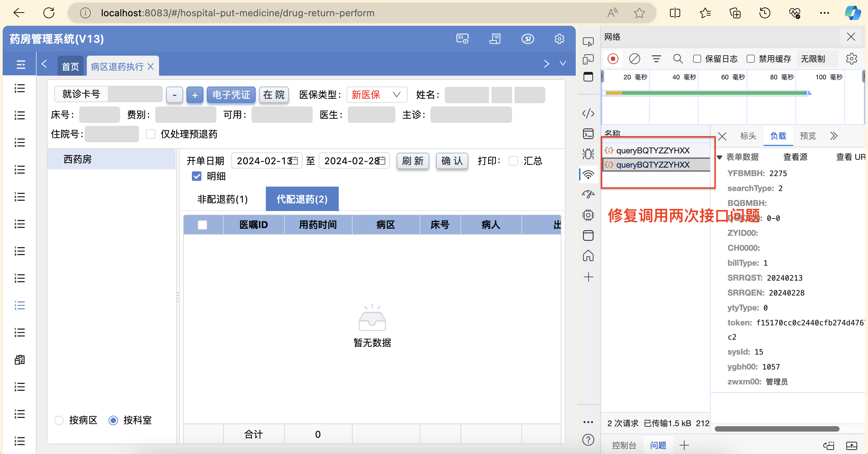Open the 标头 tab in DevTools

[748, 136]
